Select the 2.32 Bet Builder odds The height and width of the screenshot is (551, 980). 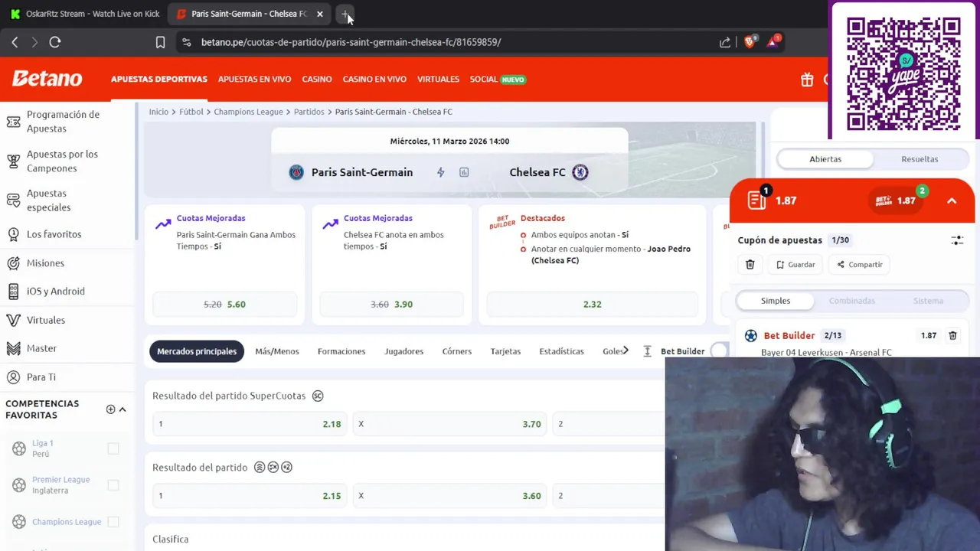(592, 304)
